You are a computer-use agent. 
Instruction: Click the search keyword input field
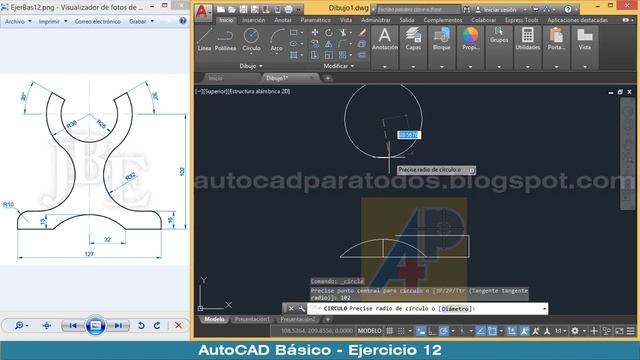[418, 9]
